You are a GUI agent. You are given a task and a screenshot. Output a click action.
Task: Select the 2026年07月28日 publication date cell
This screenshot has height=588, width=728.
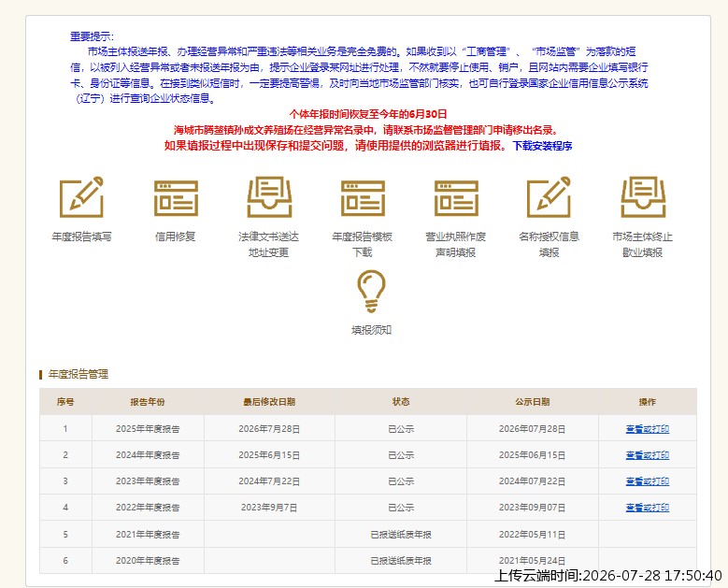(x=532, y=429)
